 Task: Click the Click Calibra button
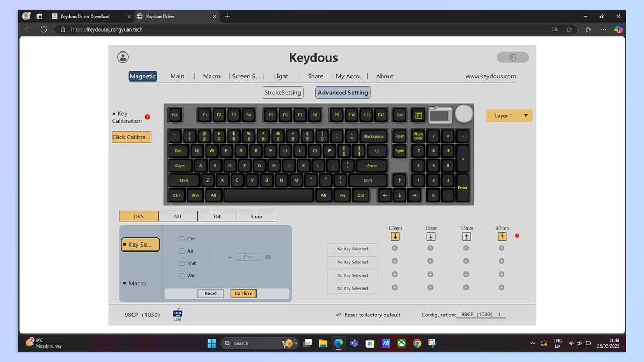131,137
